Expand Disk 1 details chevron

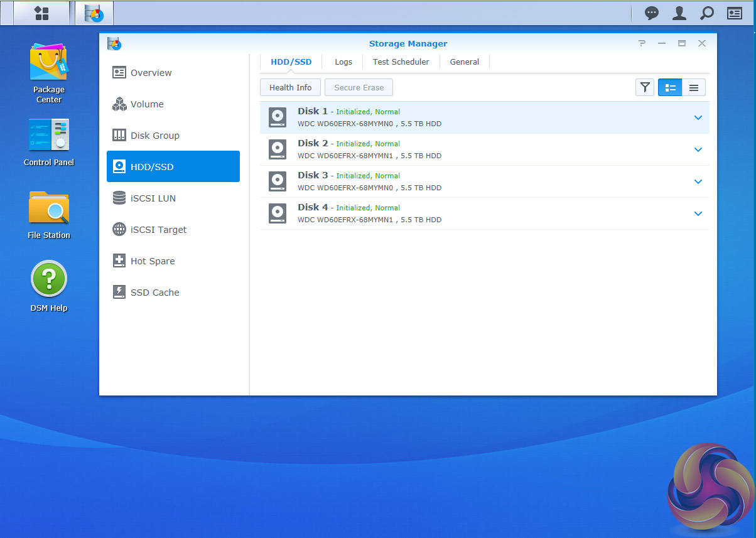click(698, 117)
